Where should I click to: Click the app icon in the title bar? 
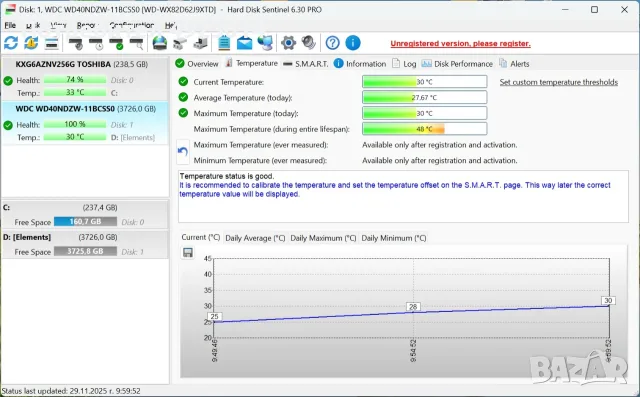tap(10, 9)
